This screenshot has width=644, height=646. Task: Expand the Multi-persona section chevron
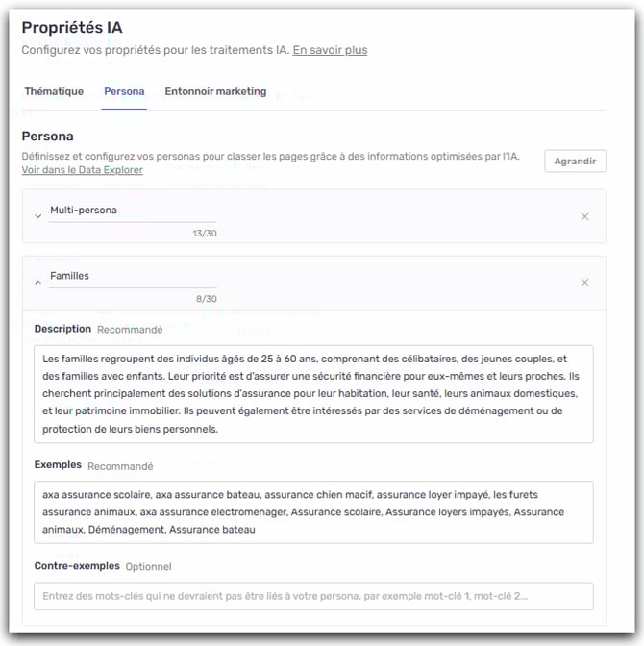(37, 216)
